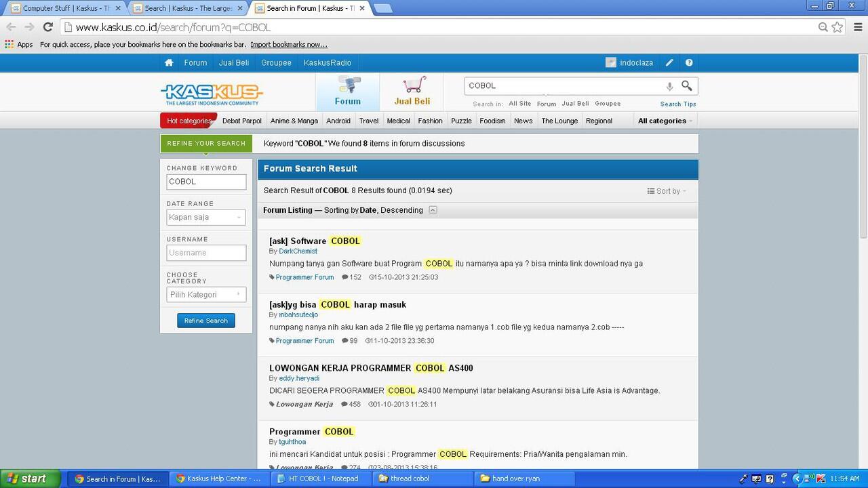Click the Username input field

click(206, 253)
